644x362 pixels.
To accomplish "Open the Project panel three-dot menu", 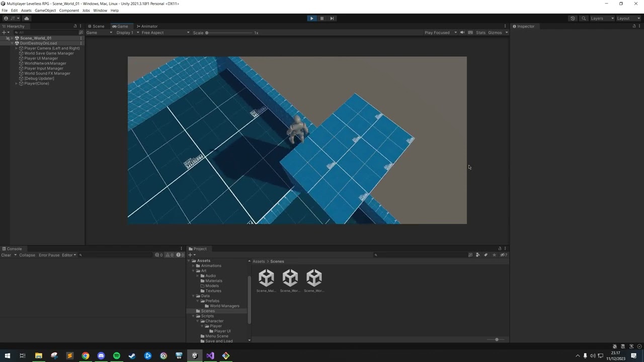I will tap(505, 248).
